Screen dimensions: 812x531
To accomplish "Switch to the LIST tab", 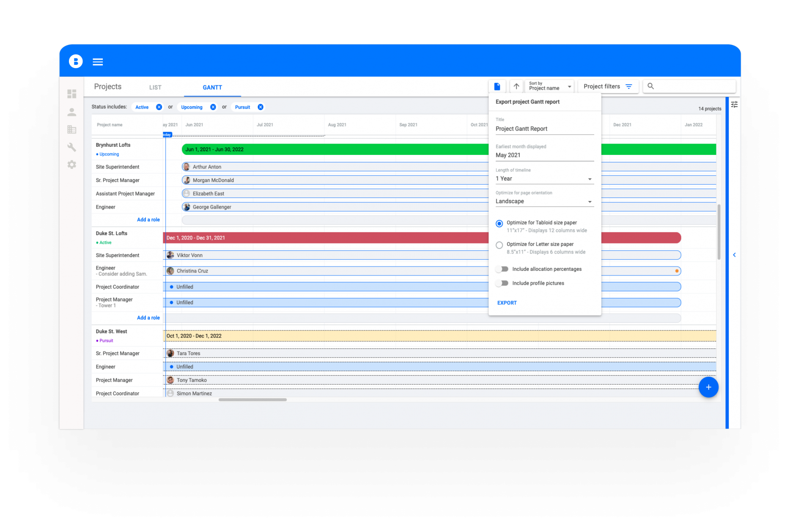I will 155,87.
